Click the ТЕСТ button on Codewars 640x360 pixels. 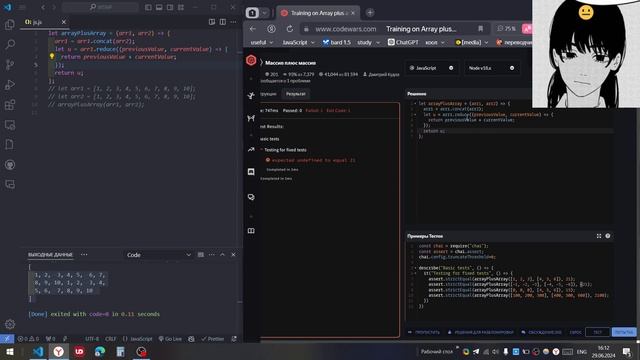[x=598, y=332]
